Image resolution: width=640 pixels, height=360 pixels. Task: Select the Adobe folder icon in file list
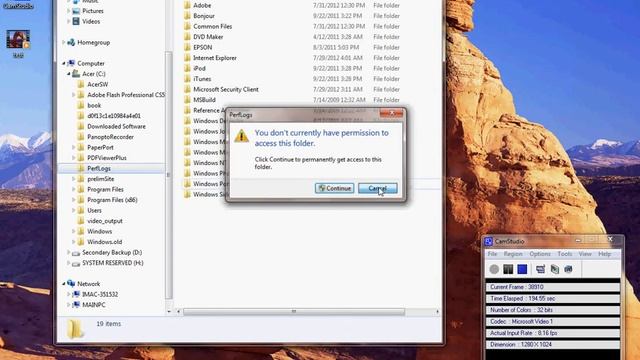point(187,5)
